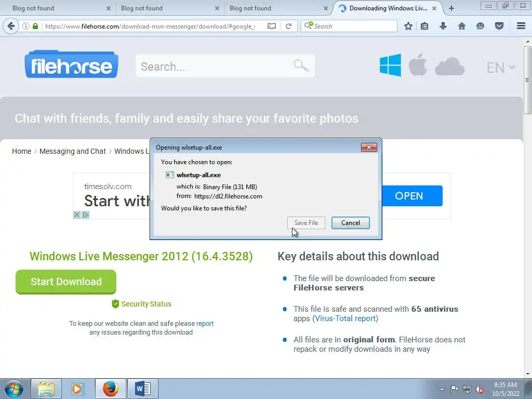The width and height of the screenshot is (532, 399).
Task: Close the first Blog not found tab
Action: click(x=109, y=8)
